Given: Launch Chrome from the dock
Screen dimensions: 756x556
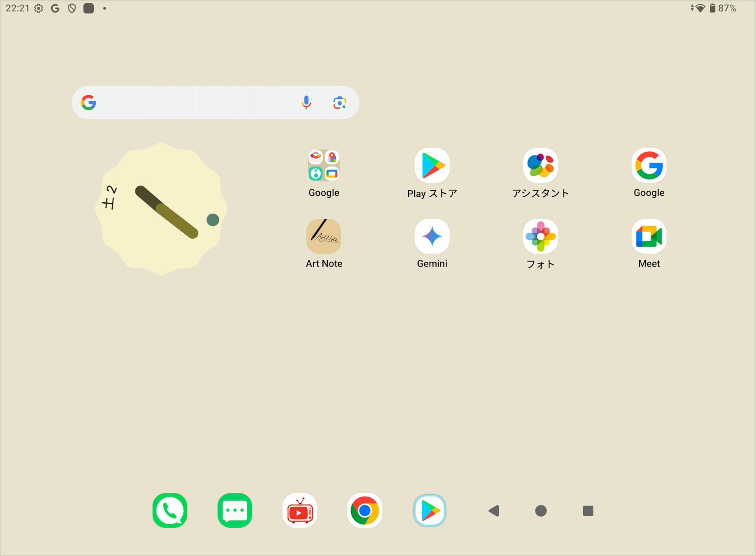Looking at the screenshot, I should [365, 510].
